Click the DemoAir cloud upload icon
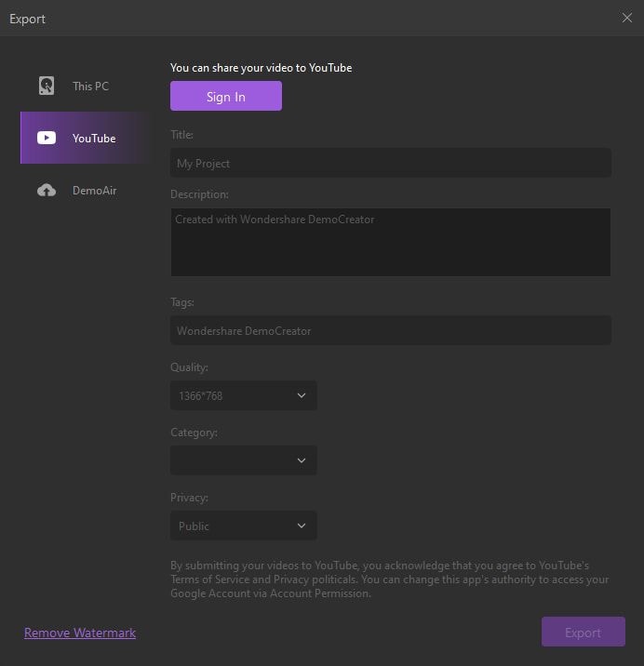This screenshot has height=666, width=644. coord(47,190)
